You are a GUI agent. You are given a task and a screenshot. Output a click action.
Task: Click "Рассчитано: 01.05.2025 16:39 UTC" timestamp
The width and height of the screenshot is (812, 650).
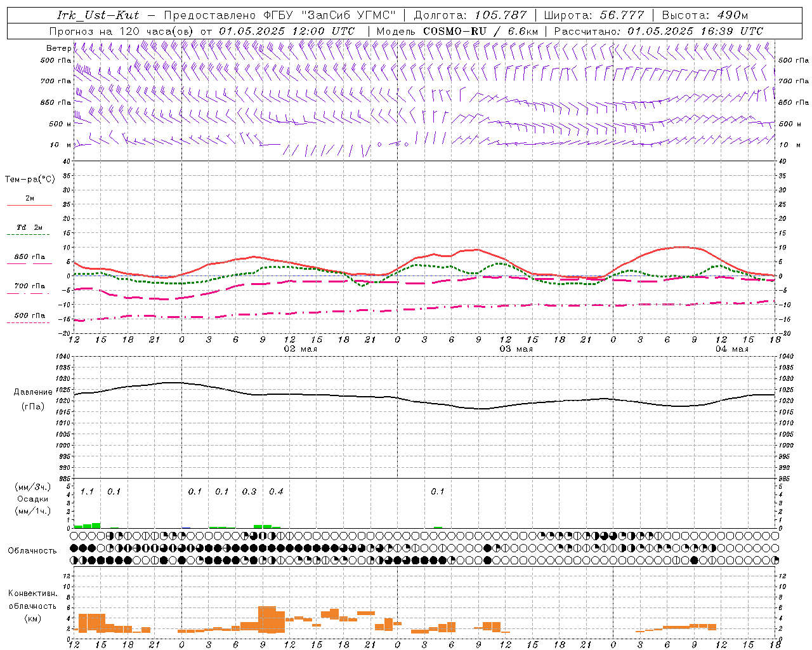pyautogui.click(x=658, y=31)
